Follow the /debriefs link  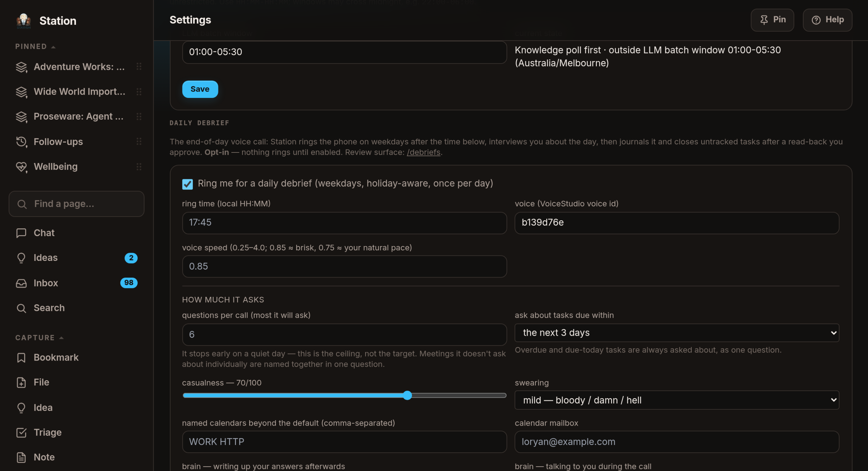[x=423, y=152]
